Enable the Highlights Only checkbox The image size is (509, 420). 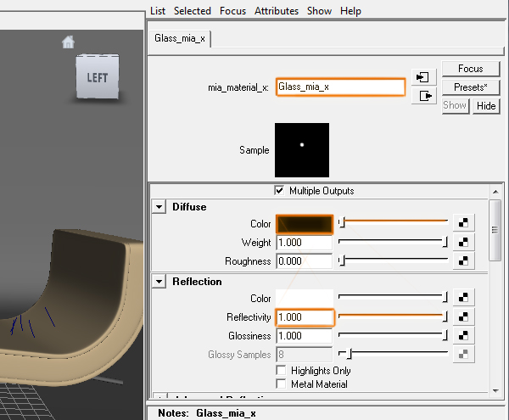tap(281, 370)
